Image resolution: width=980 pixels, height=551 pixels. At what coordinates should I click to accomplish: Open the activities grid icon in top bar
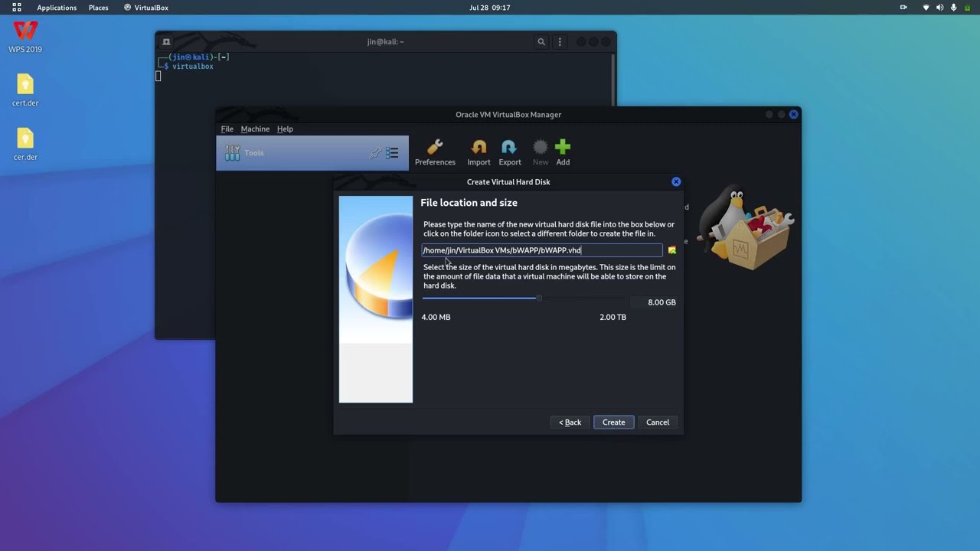coord(17,8)
